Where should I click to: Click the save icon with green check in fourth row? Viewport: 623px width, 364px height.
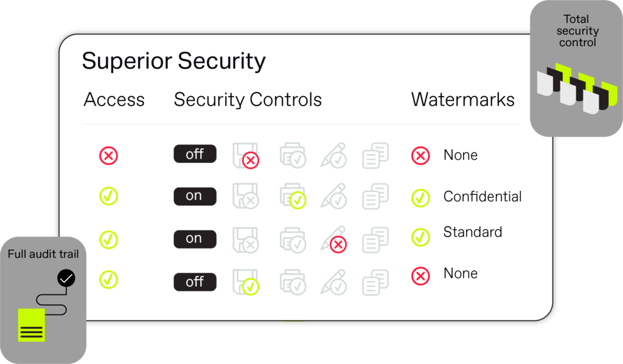pyautogui.click(x=246, y=282)
